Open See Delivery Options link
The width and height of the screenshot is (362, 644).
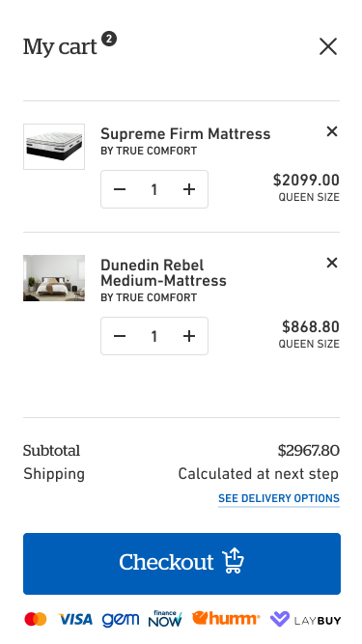coord(279,498)
